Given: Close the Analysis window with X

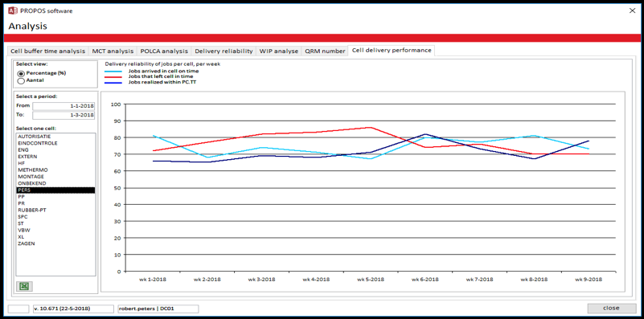Looking at the screenshot, I should click(x=632, y=10).
